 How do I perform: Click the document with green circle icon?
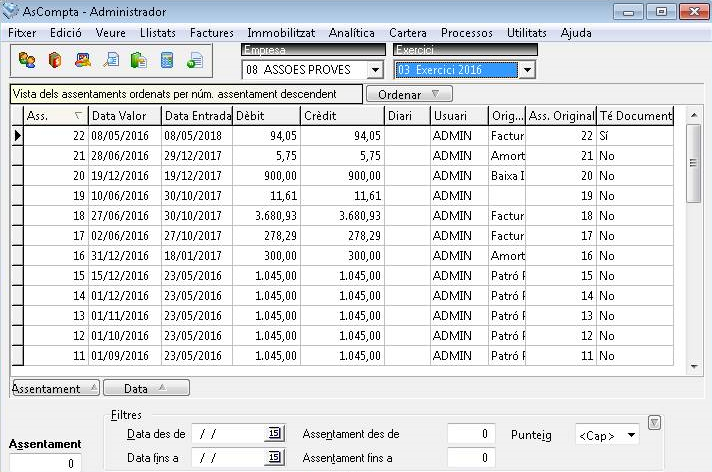pos(195,60)
